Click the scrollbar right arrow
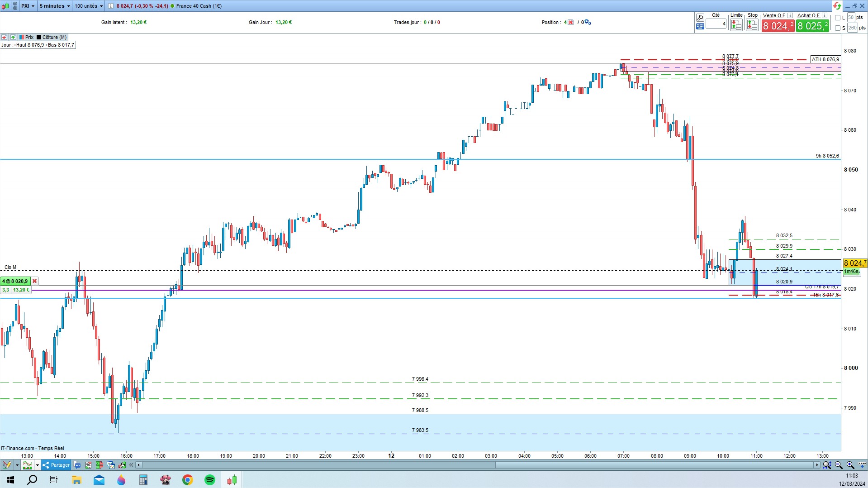Viewport: 868px width, 488px height. 817,465
